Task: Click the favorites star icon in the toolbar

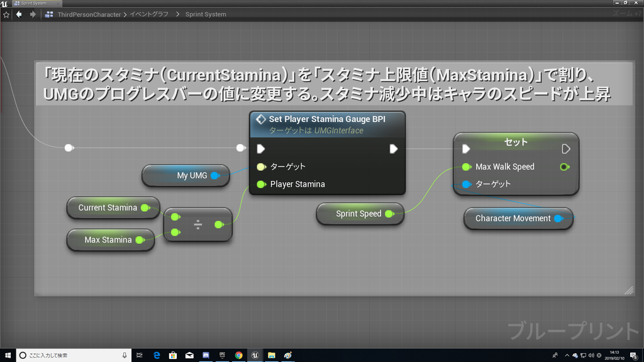Action: [x=6, y=14]
